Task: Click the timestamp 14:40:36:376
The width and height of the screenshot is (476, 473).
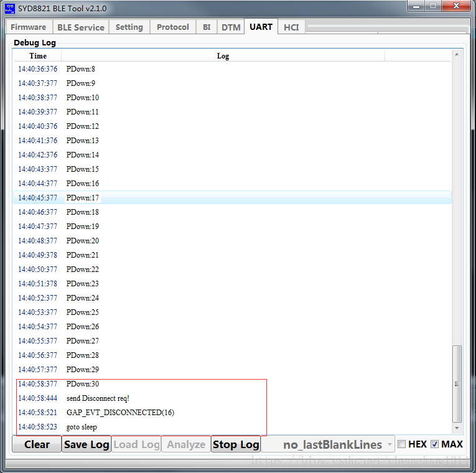Action: (x=37, y=69)
